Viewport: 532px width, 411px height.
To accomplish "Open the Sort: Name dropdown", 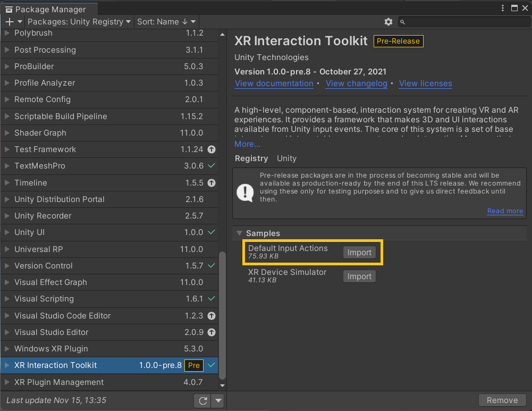I will [x=166, y=22].
